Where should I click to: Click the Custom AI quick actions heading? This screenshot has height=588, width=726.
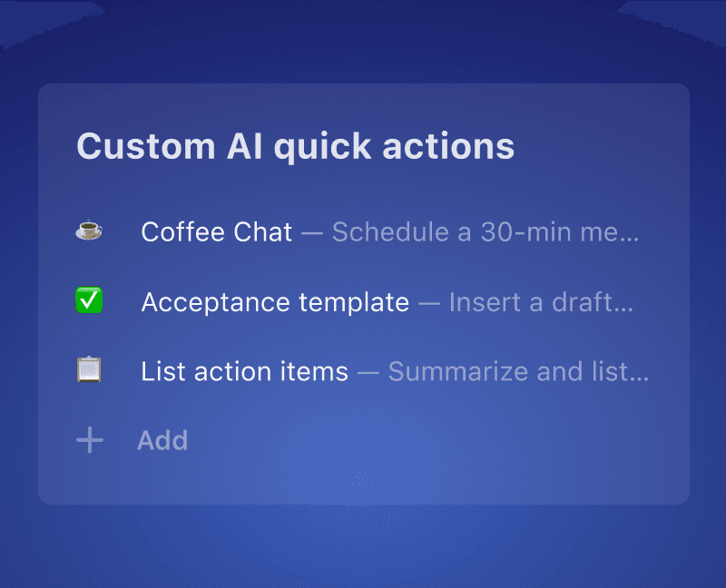click(295, 146)
